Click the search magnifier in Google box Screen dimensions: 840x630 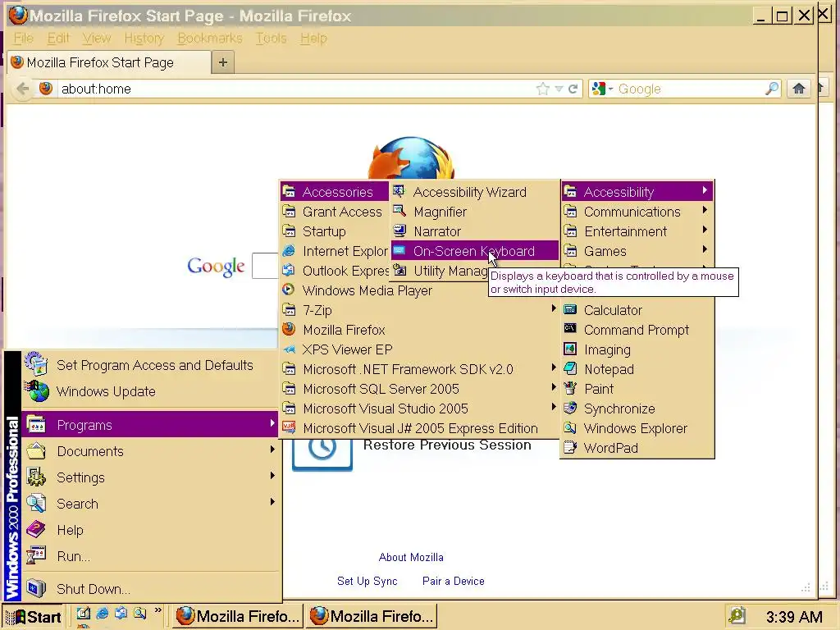[772, 89]
